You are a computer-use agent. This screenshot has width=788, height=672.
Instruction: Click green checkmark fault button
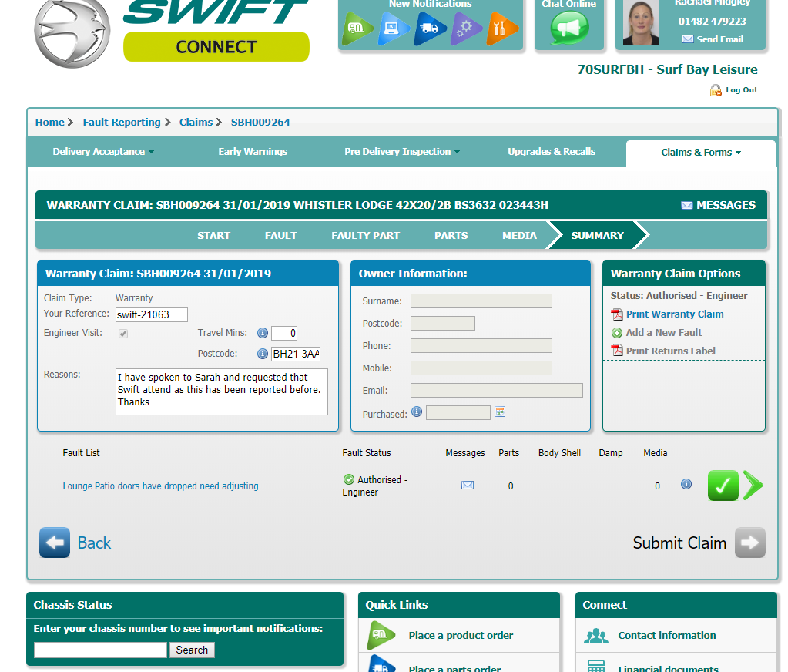click(x=723, y=486)
